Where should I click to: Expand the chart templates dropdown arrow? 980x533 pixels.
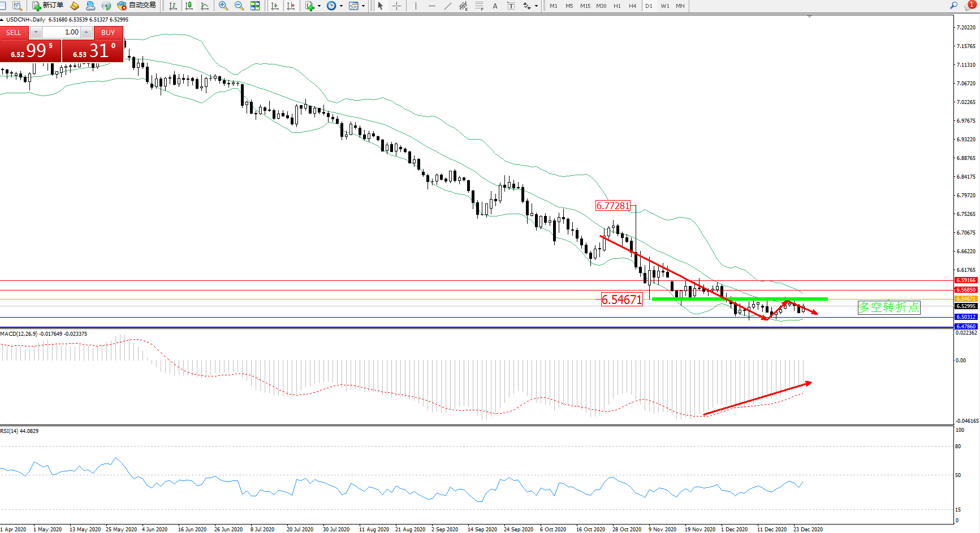point(363,6)
